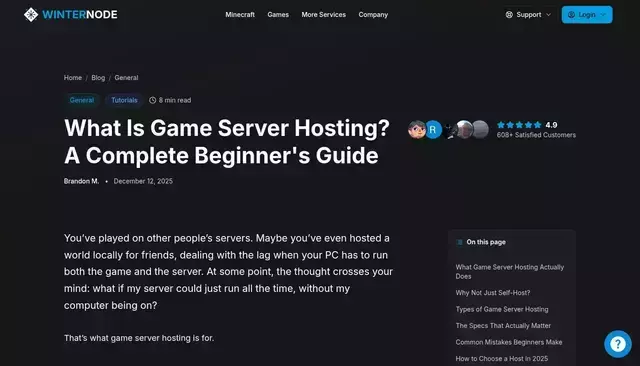Screen dimensions: 640x366
Task: Click the 'On this page' heading
Action: tap(486, 242)
